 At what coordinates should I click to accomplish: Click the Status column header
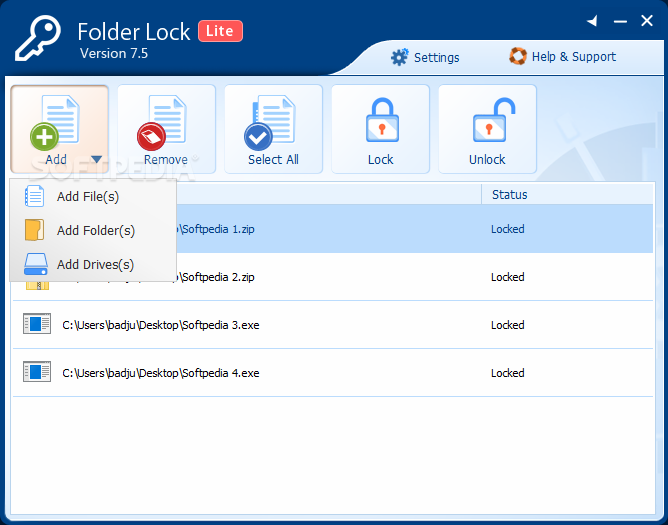click(x=510, y=195)
